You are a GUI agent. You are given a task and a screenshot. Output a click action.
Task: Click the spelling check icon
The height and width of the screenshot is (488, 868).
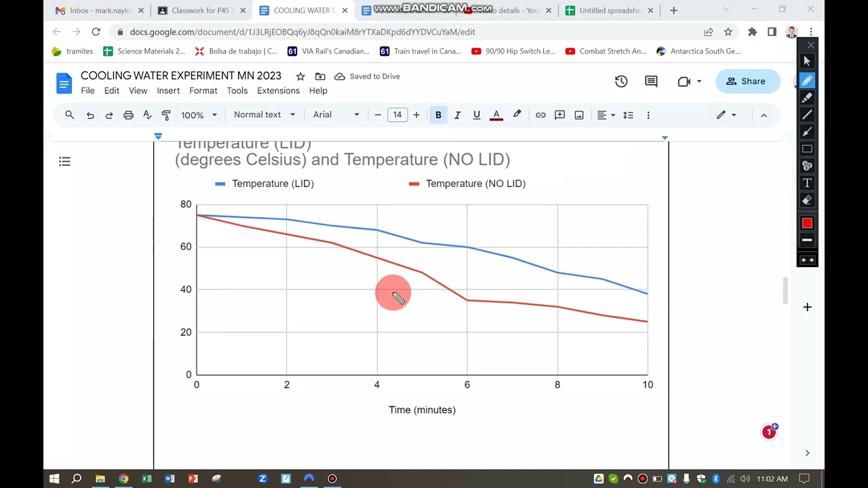[x=147, y=115]
